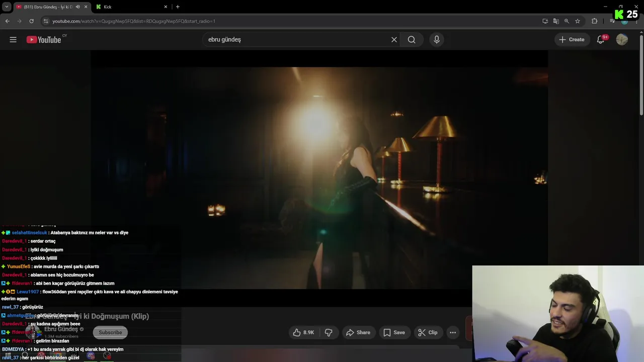This screenshot has height=362, width=644.
Task: Open the YouTube guide hamburger menu
Action: click(13, 40)
